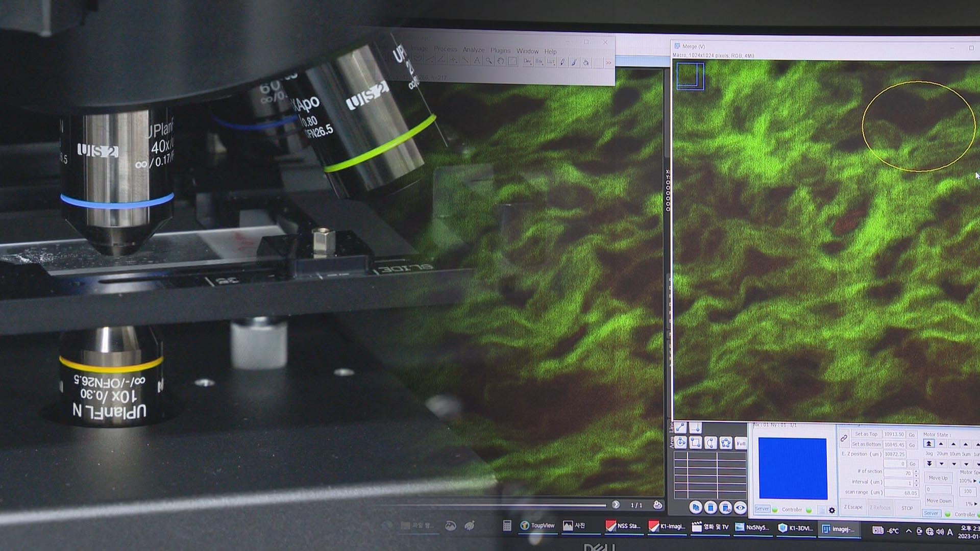The image size is (980, 551).
Task: Click the double down-arrow Jog button
Action: [929, 463]
